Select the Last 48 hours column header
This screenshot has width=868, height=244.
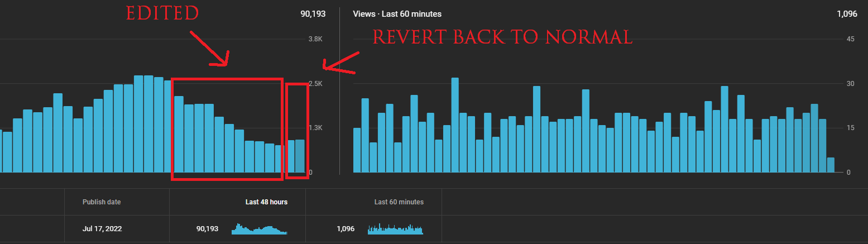pos(266,202)
